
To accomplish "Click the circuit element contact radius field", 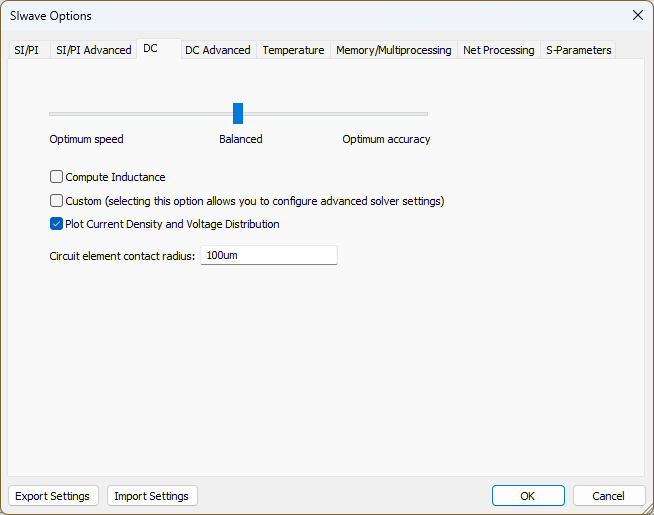I will 268,256.
